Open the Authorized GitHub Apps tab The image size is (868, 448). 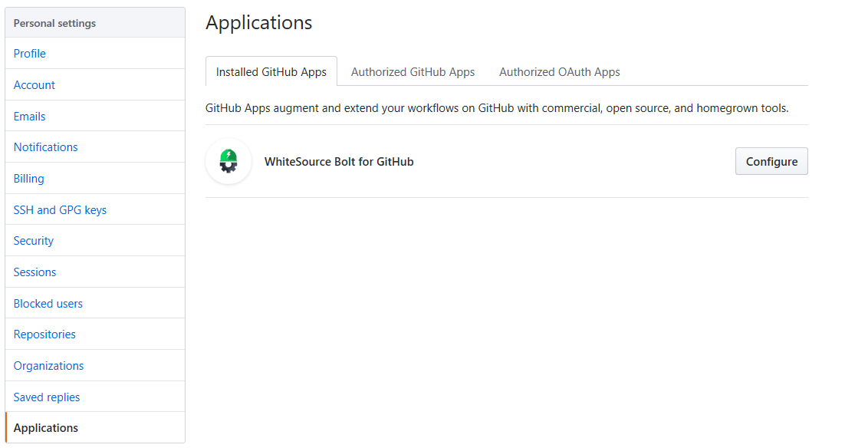413,72
